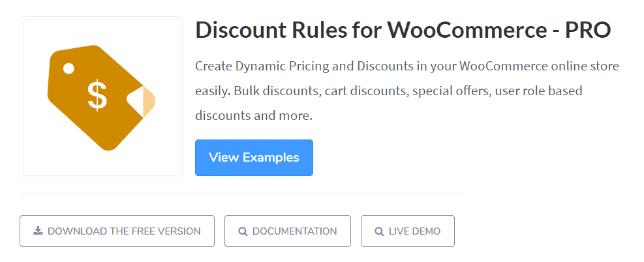Click the dollar sign on the tag logo
Screen dimensions: 644x262
click(x=97, y=96)
